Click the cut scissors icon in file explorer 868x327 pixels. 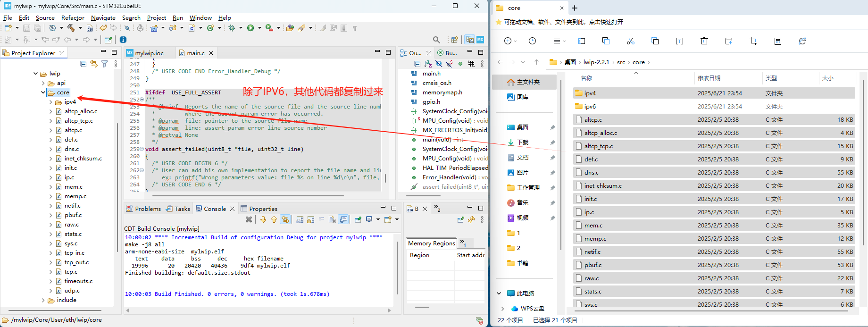point(630,41)
